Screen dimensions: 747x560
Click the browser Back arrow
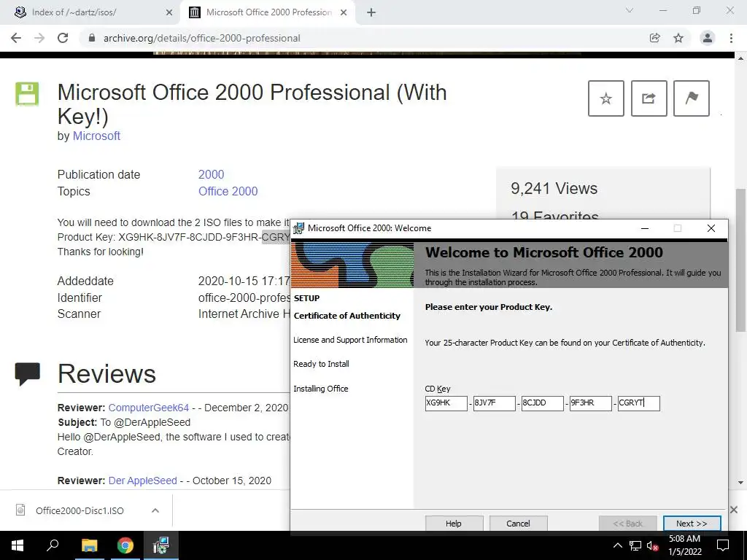(16, 38)
